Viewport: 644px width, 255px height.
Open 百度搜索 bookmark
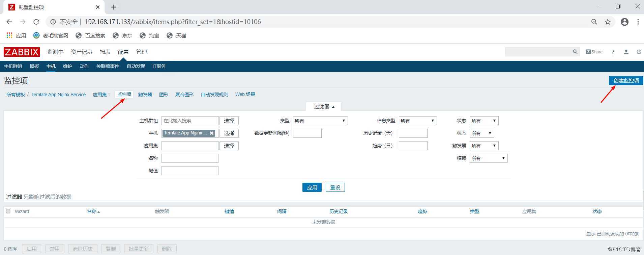(x=90, y=35)
